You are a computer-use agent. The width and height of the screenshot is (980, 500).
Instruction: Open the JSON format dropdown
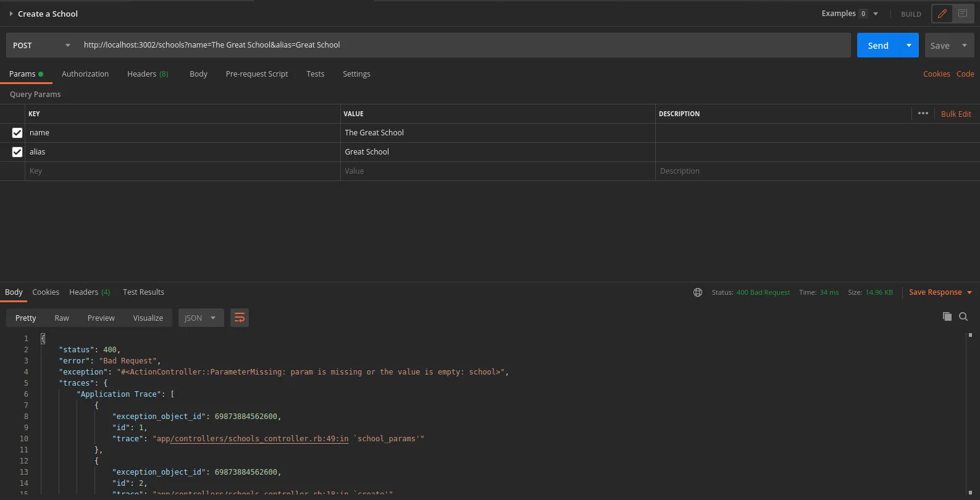(x=201, y=318)
